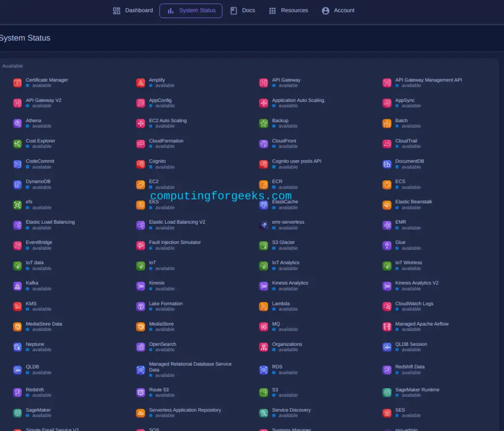The height and width of the screenshot is (431, 504).
Task: Click the CloudFormation icon
Action: (x=140, y=144)
